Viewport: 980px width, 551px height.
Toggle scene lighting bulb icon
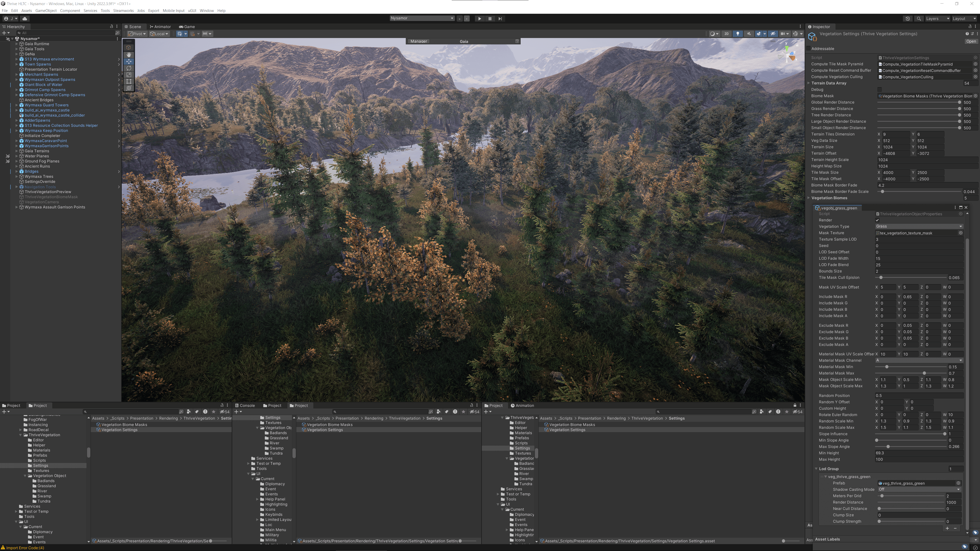(x=738, y=34)
